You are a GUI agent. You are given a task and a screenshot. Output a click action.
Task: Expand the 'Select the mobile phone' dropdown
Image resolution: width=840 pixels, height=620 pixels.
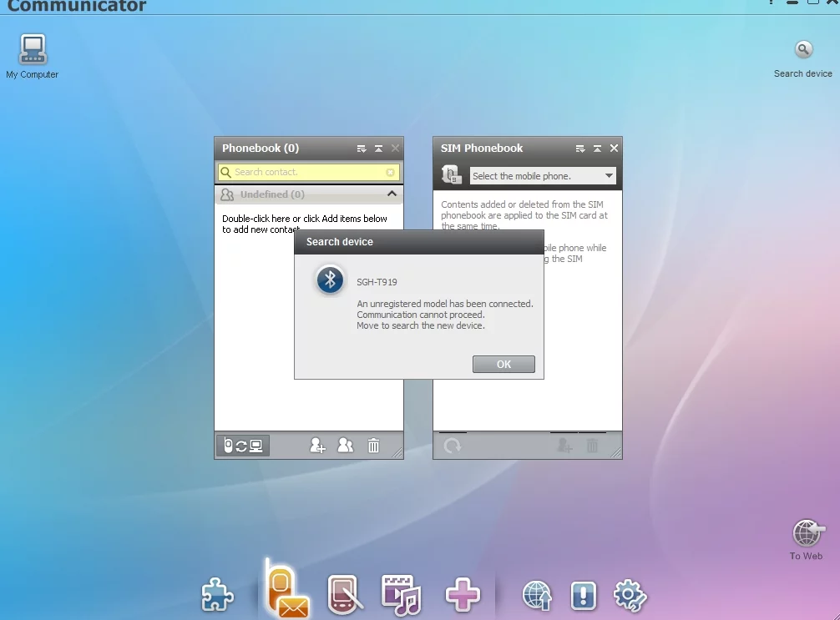click(609, 176)
